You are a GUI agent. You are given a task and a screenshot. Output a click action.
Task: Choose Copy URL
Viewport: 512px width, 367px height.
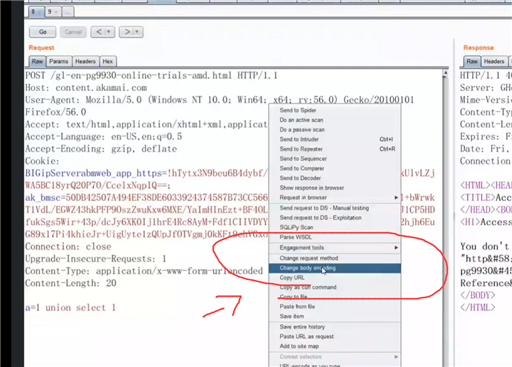(335, 277)
